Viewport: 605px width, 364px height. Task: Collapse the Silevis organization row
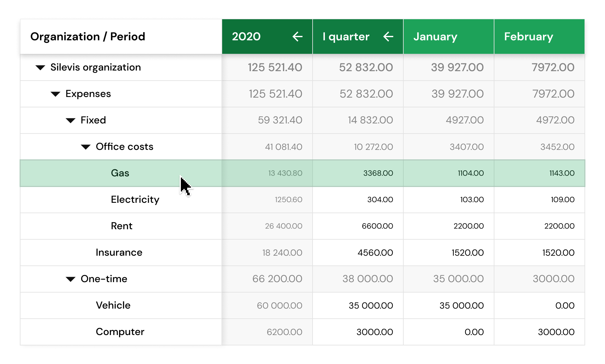point(40,67)
